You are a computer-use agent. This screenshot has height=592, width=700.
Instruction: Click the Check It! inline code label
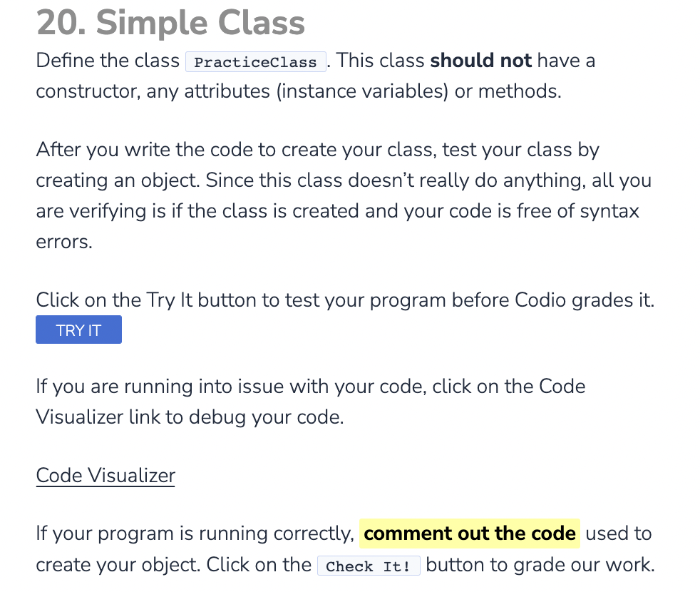369,566
